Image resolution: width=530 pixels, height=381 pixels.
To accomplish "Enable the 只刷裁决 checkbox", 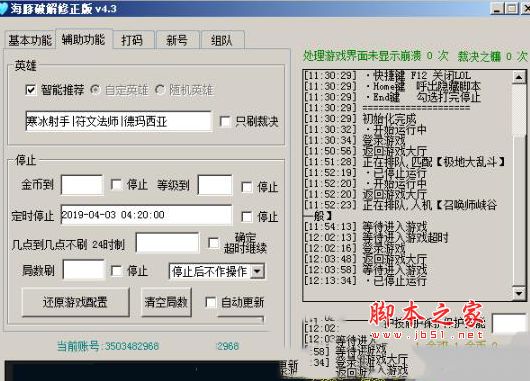I will (225, 121).
